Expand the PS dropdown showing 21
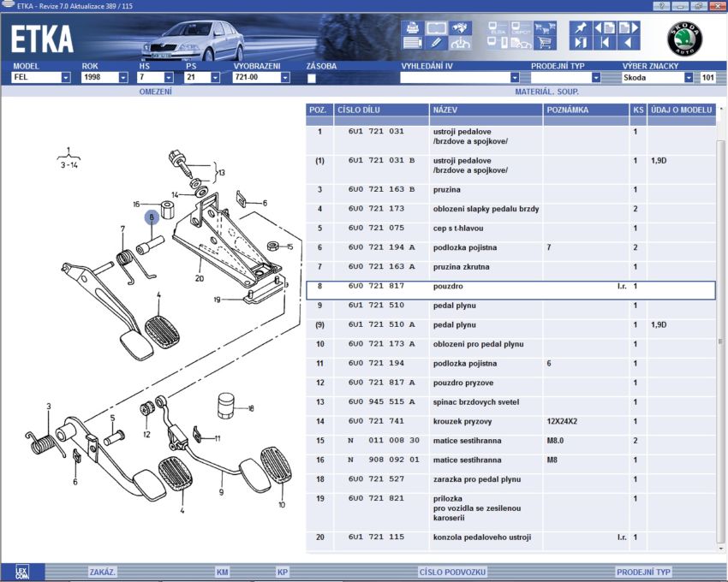This screenshot has height=582, width=728. click(x=202, y=78)
